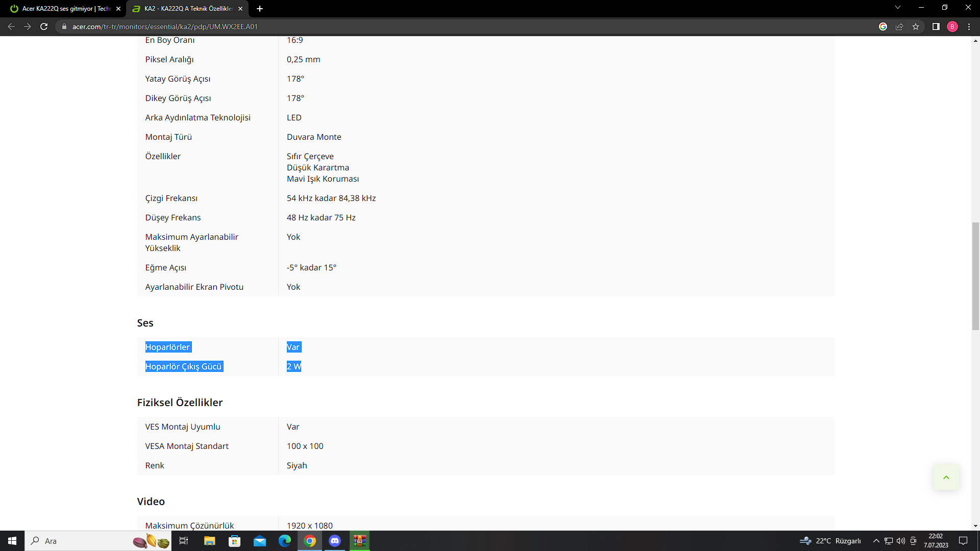Image resolution: width=980 pixels, height=551 pixels.
Task: Open Discord from the taskbar
Action: (335, 541)
